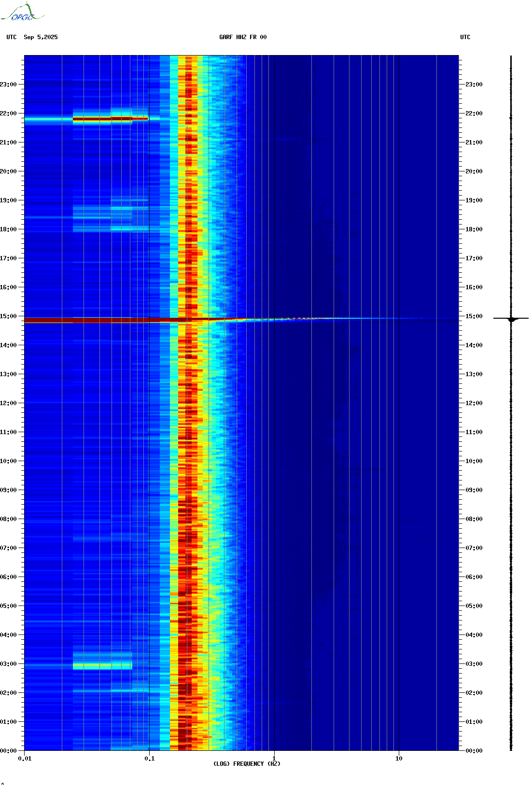This screenshot has height=789, width=532.
Task: Click the 13:00 label on the left time axis
Action: coord(8,374)
